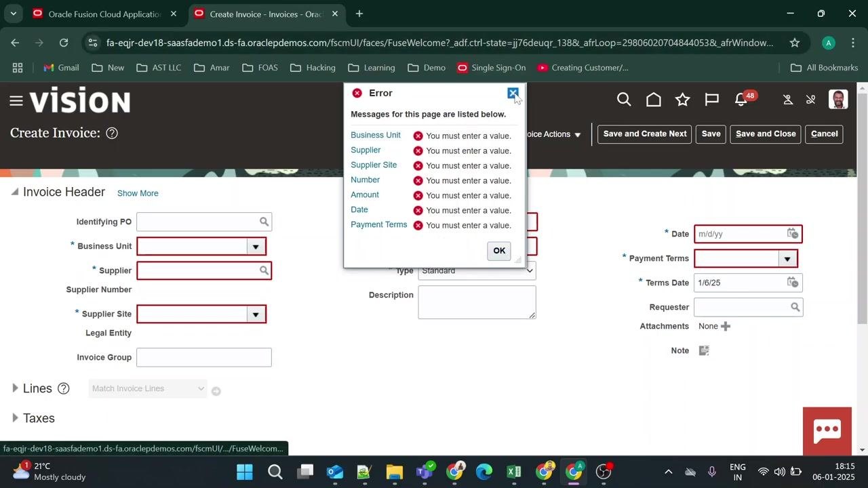The width and height of the screenshot is (868, 488).
Task: Open the search magnifier in the Vision header
Action: point(624,100)
